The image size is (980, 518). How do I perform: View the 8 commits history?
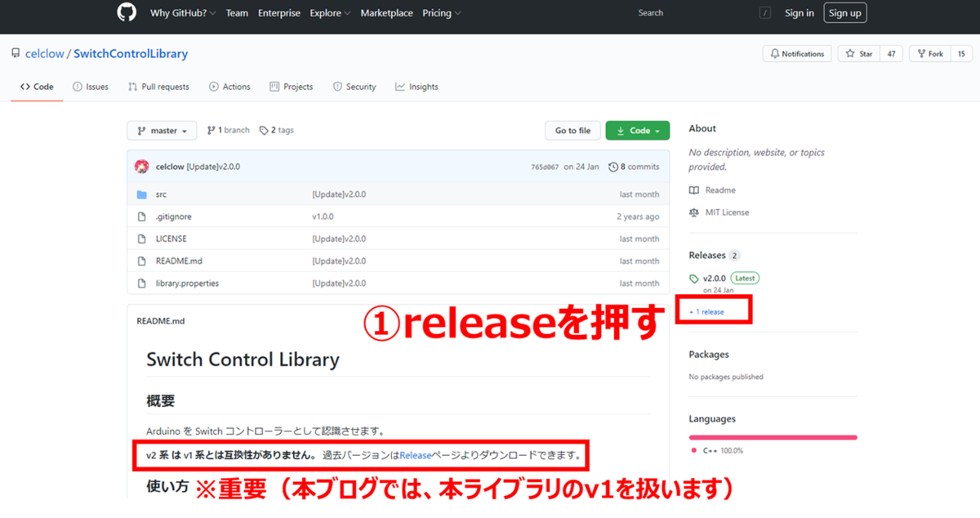634,167
